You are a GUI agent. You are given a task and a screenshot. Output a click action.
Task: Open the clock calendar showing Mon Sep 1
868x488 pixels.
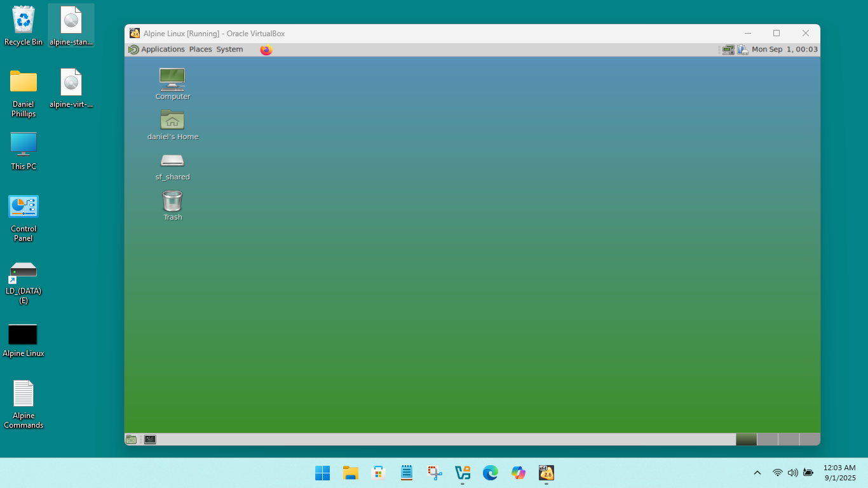pyautogui.click(x=785, y=50)
